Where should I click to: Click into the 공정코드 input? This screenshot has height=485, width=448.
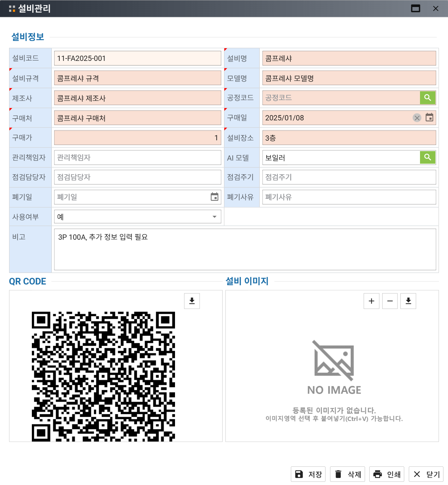pyautogui.click(x=341, y=98)
